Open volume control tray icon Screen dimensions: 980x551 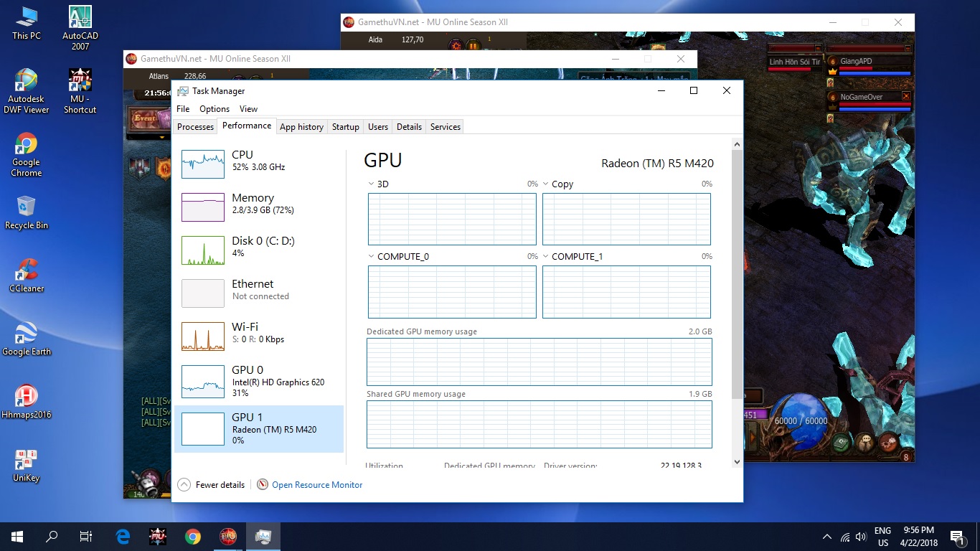coord(860,537)
